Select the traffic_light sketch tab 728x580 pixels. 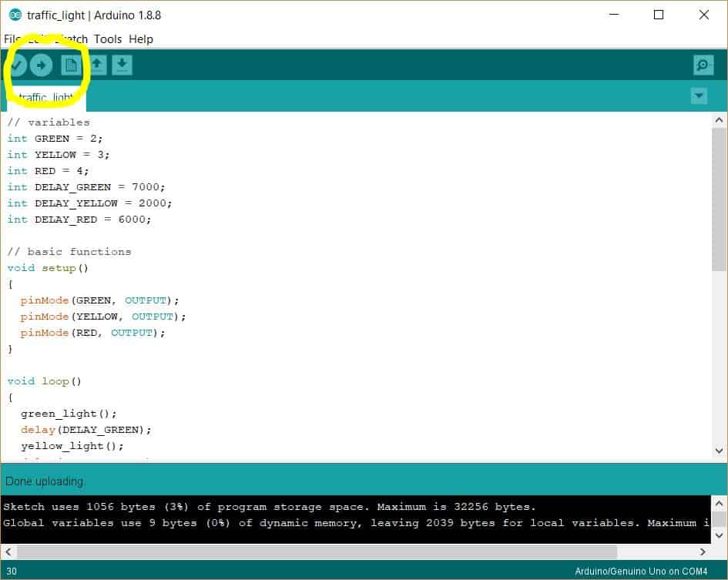[42, 97]
